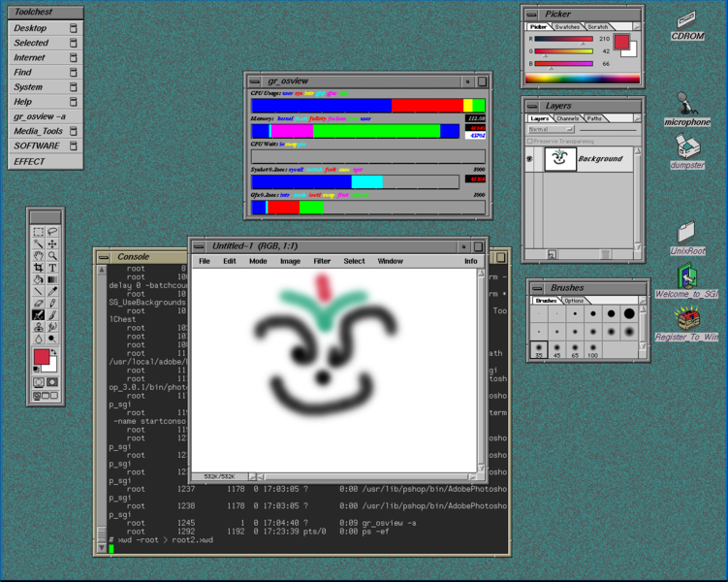Click the rainbow color spectrum bar

point(583,79)
